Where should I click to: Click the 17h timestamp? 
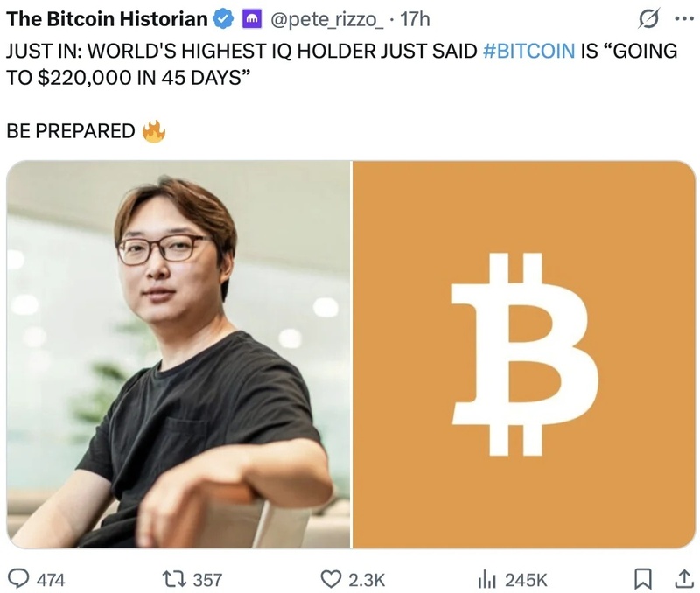tap(415, 19)
